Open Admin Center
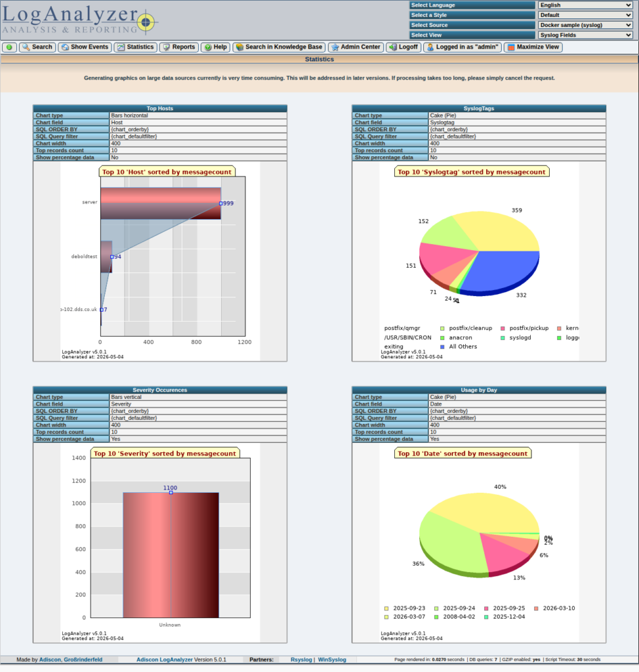The height and width of the screenshot is (672, 639). (356, 47)
